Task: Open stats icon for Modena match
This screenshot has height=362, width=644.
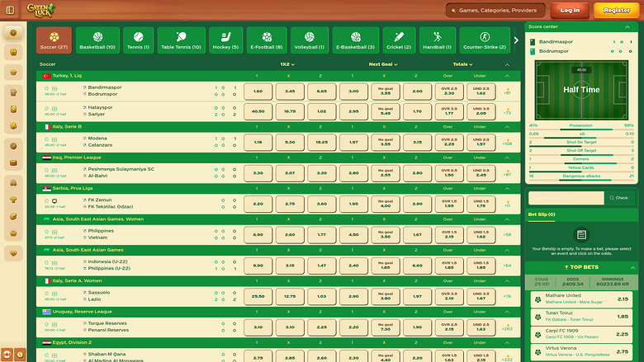Action: [x=54, y=140]
